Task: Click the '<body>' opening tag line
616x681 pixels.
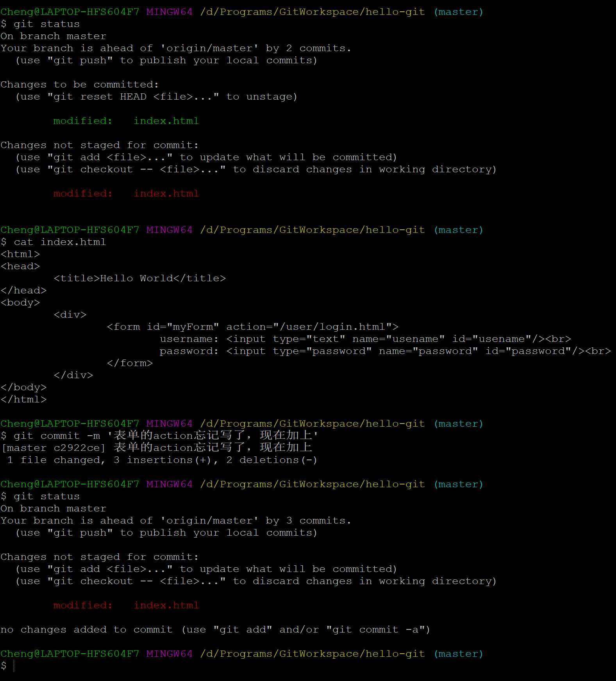Action: [x=20, y=303]
